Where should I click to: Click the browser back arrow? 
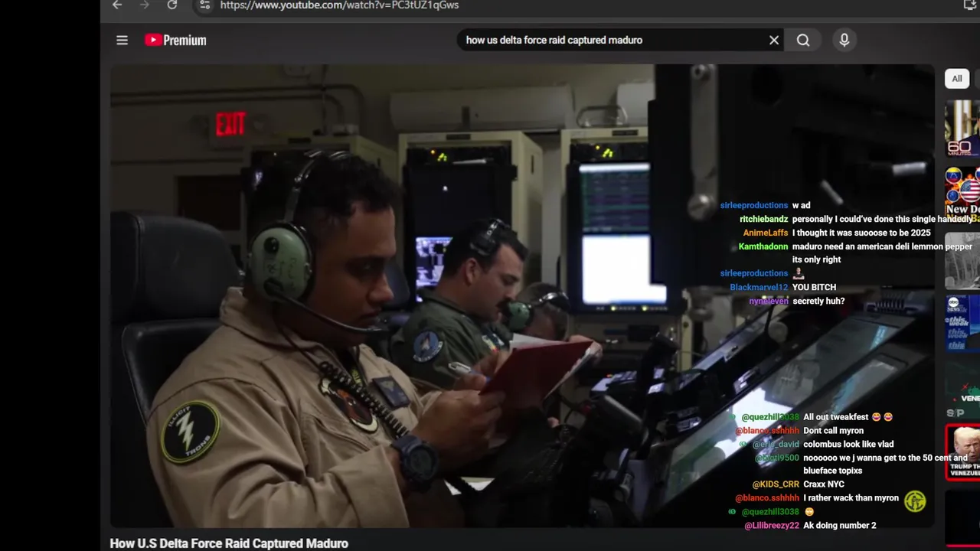tap(117, 5)
